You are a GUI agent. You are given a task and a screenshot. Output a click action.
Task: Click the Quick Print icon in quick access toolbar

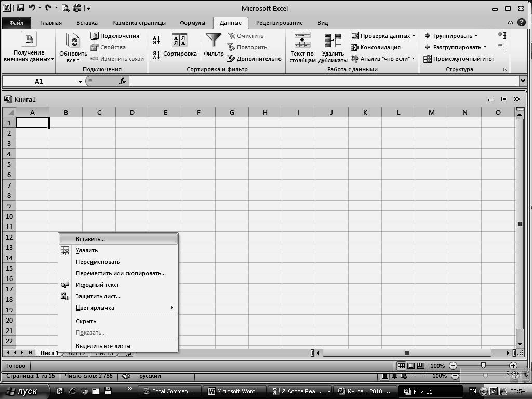77,8
